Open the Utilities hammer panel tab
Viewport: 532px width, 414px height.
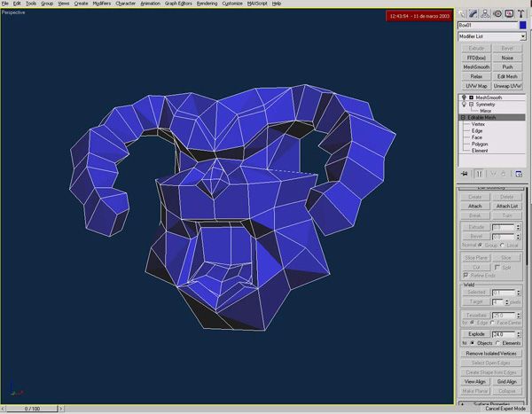point(520,13)
